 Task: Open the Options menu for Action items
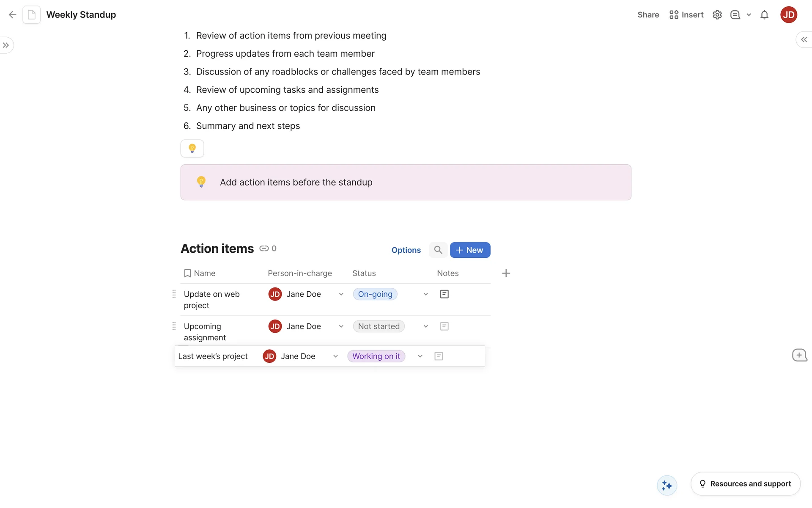tap(406, 250)
